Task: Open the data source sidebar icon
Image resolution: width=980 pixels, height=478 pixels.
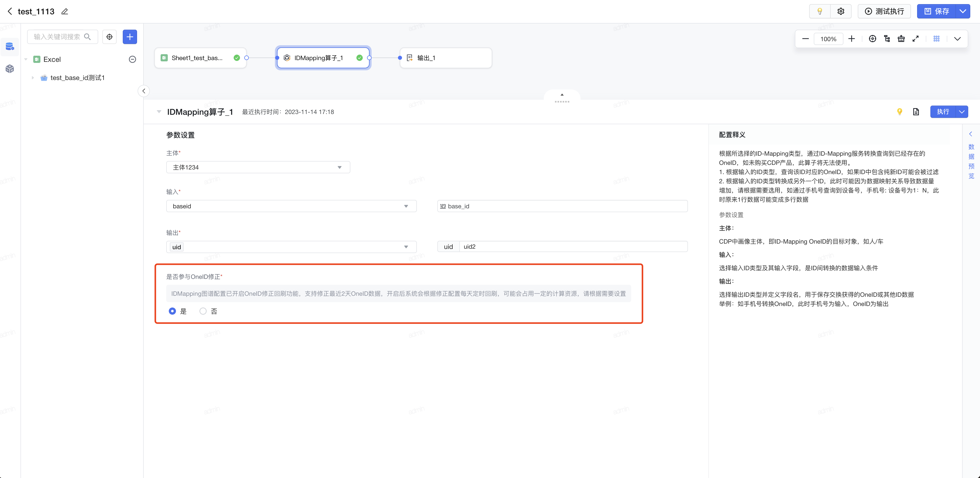Action: click(10, 46)
